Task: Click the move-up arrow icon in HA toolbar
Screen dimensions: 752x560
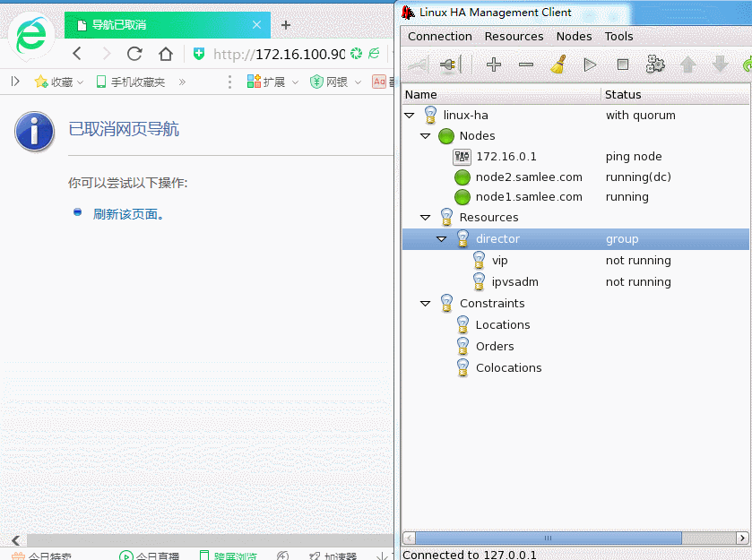Action: 687,65
